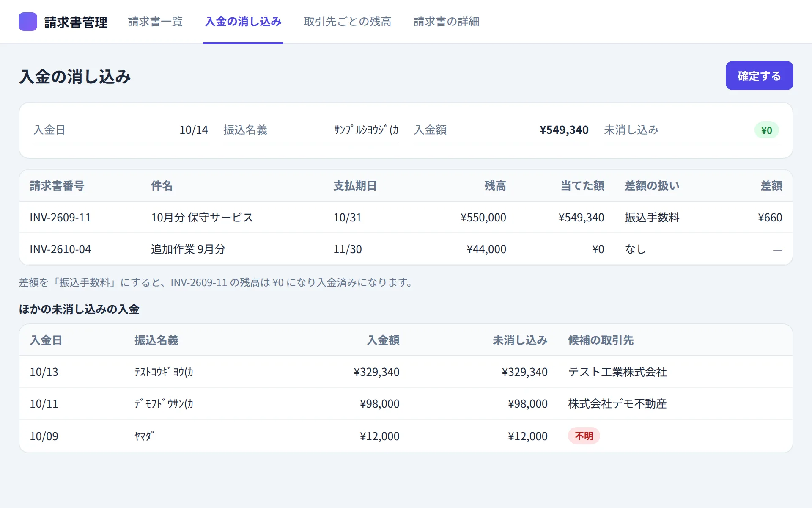Image resolution: width=812 pixels, height=508 pixels.
Task: Click 未消し込み ¥329,340 cell
Action: coord(524,372)
